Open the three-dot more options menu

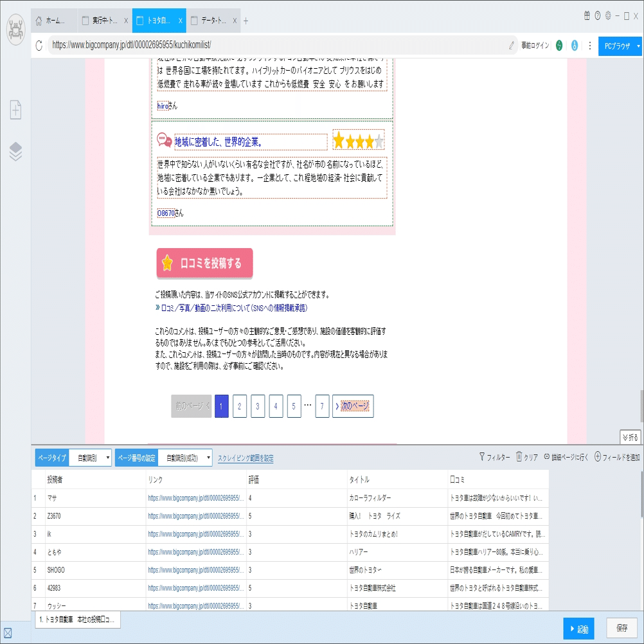(x=590, y=46)
